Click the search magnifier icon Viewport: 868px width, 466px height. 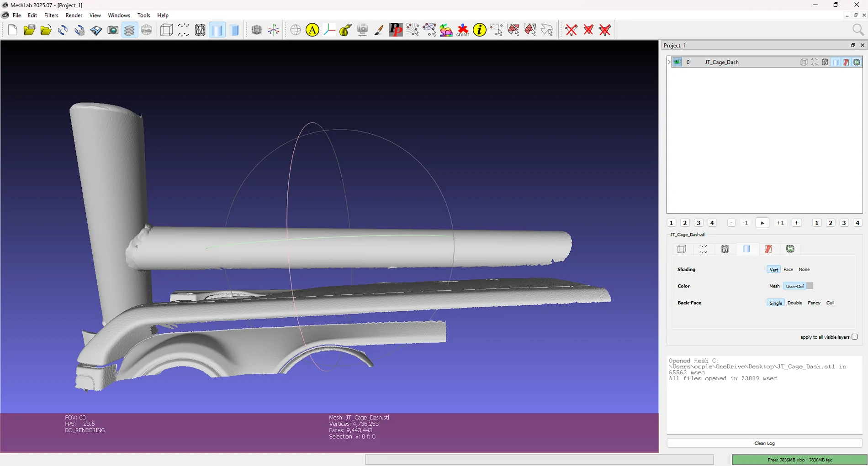(x=858, y=30)
